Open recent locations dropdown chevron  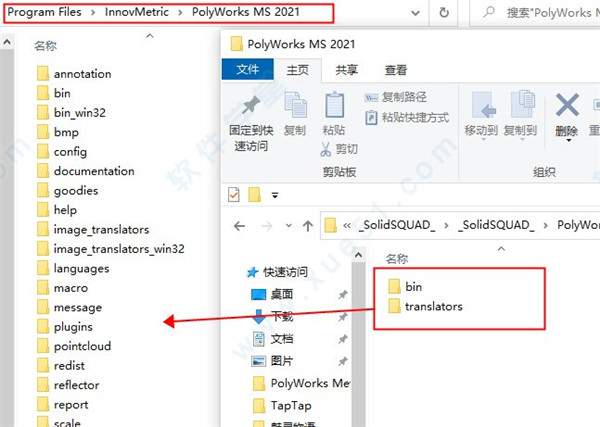[289, 226]
